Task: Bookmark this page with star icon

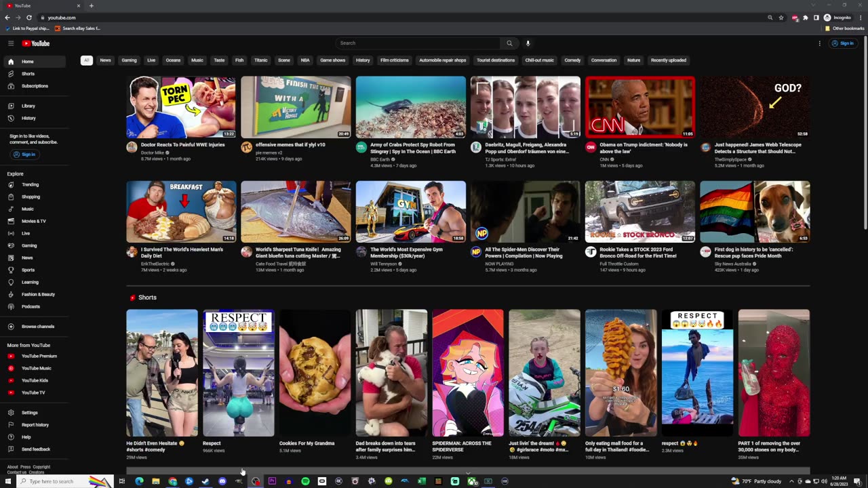Action: point(781,18)
